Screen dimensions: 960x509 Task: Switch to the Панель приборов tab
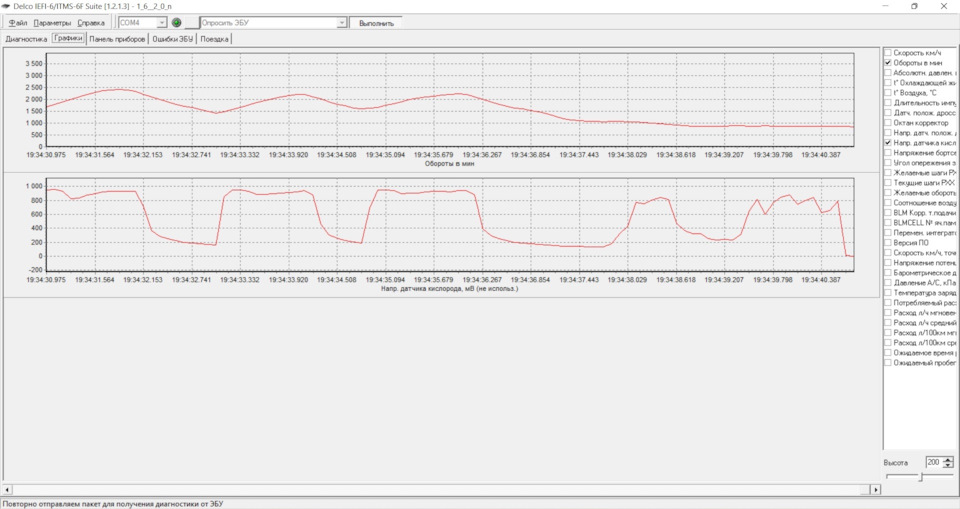tap(118, 39)
